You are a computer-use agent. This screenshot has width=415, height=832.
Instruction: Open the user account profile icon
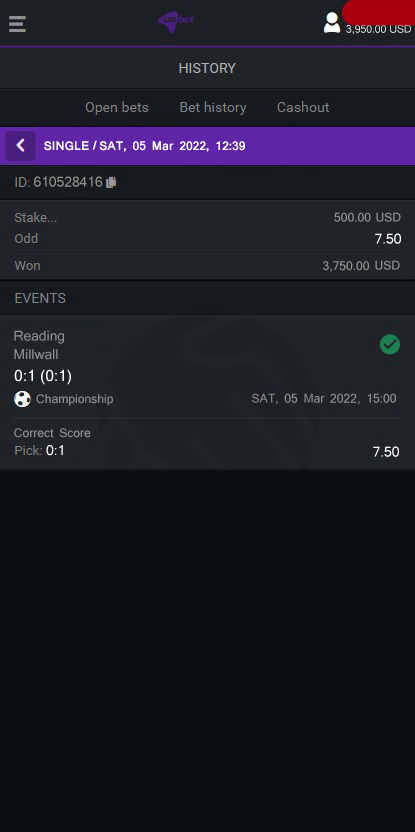pos(332,23)
